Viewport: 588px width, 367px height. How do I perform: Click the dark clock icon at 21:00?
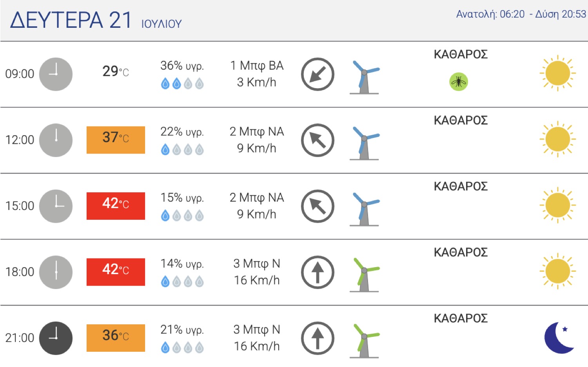(56, 338)
